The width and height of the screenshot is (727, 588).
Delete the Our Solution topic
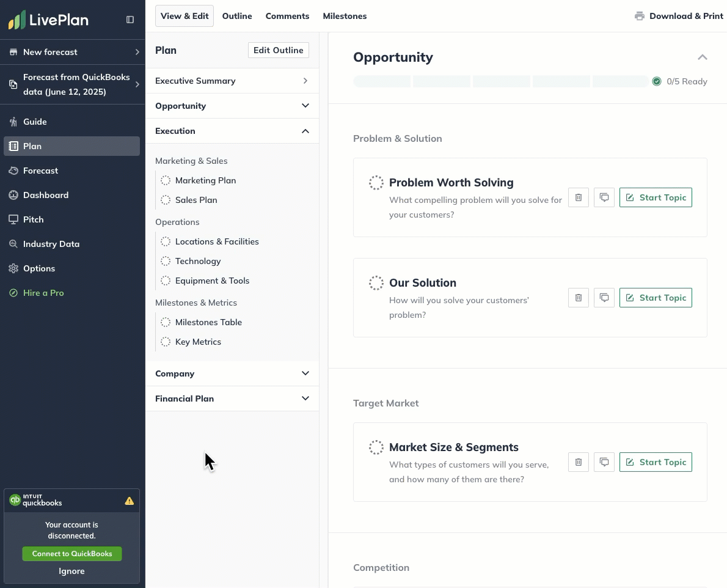pyautogui.click(x=578, y=298)
